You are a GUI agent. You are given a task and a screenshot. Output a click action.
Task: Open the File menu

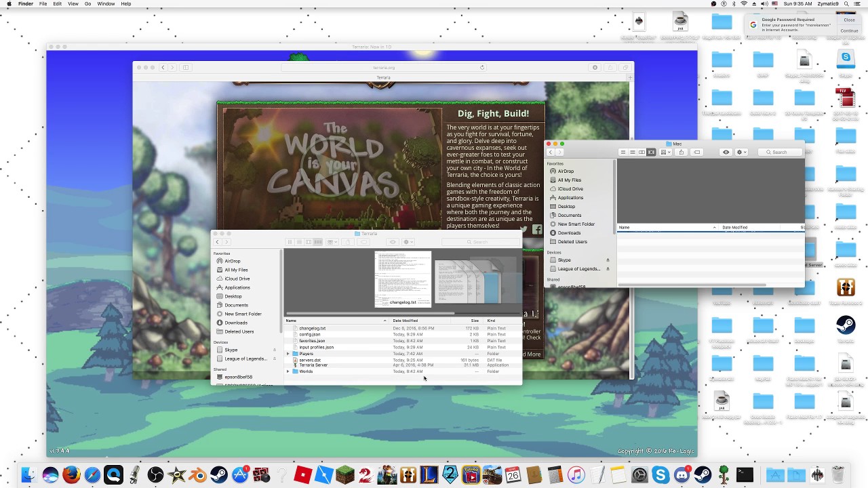[x=43, y=4]
